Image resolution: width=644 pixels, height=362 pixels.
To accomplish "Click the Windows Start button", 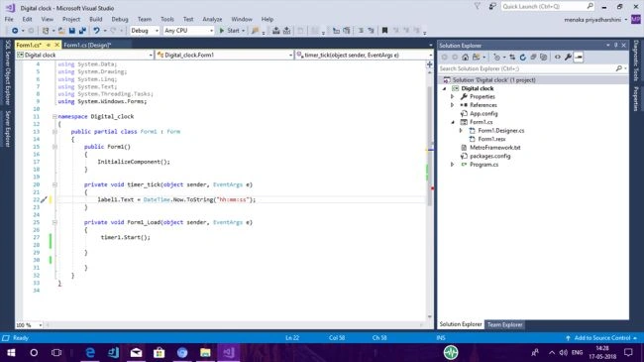I will tap(11, 352).
